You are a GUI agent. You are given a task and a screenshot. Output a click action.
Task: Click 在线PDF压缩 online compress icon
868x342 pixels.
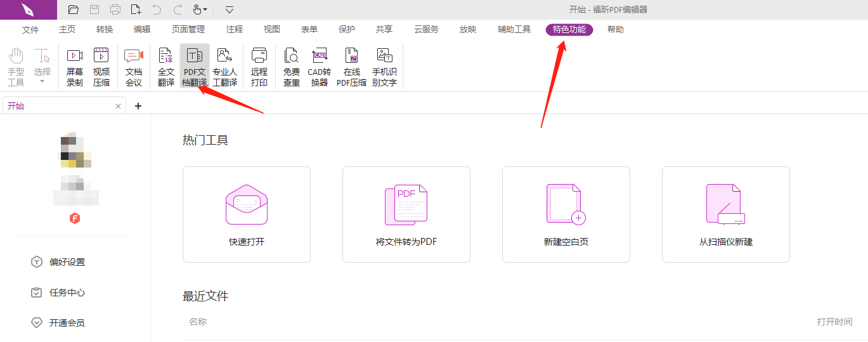click(351, 66)
